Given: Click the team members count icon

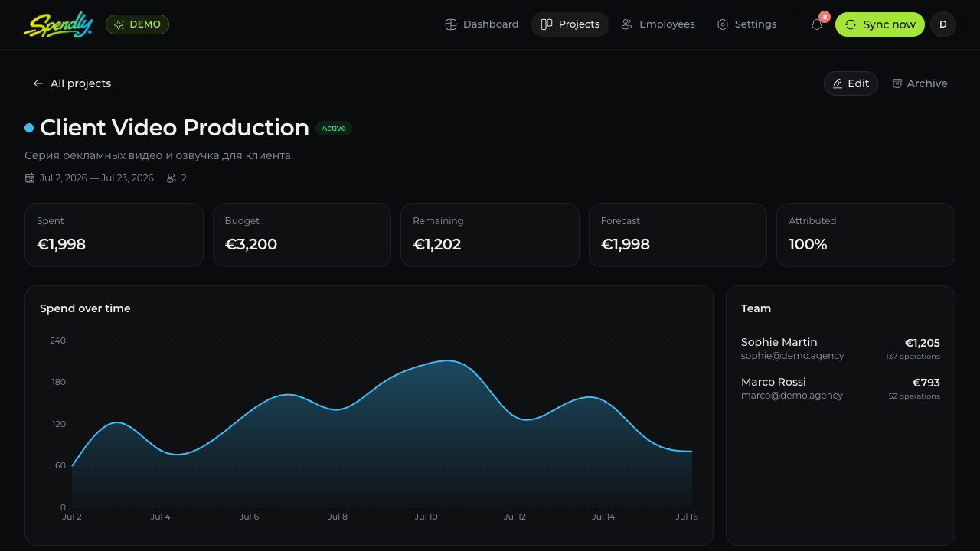Looking at the screenshot, I should pos(171,178).
